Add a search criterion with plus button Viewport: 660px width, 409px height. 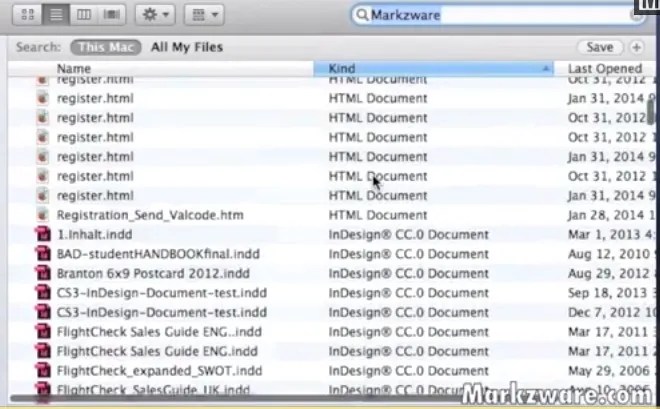tap(636, 47)
